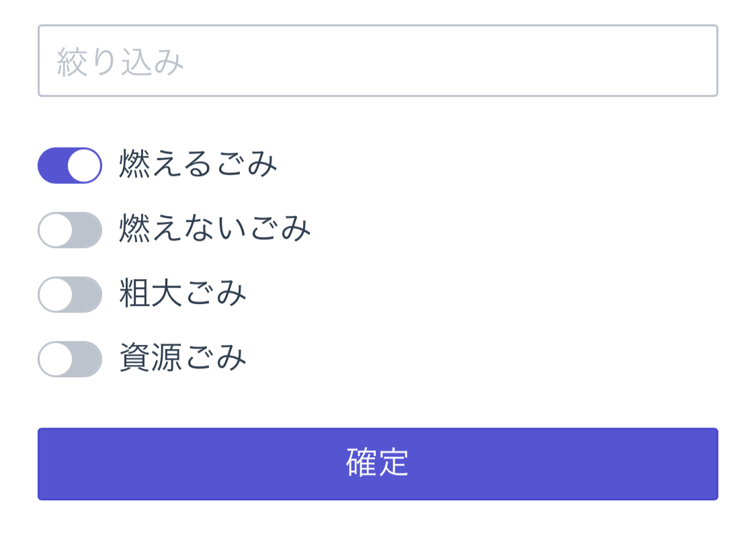
Task: Disable the purple burnable garbage switch
Action: pyautogui.click(x=70, y=165)
